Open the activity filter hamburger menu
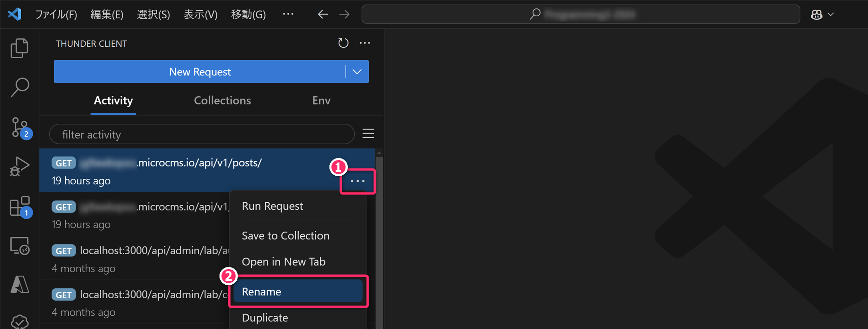 (368, 134)
